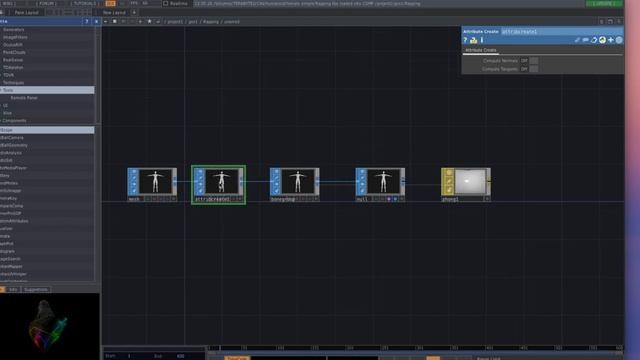Click the plus icon in parameter header
Screen dimensions: 640x360
pos(611,40)
